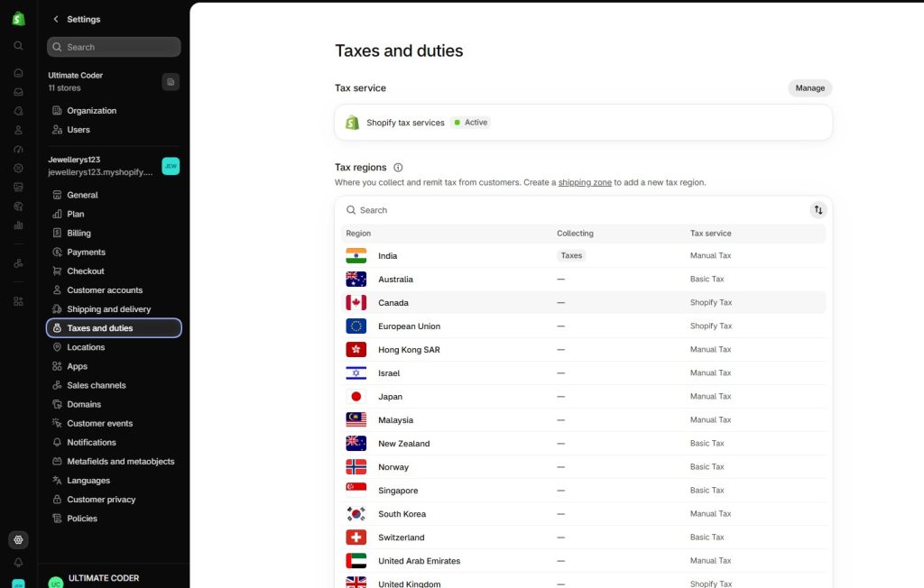
Task: Open Customer accounts settings
Action: pos(114,289)
